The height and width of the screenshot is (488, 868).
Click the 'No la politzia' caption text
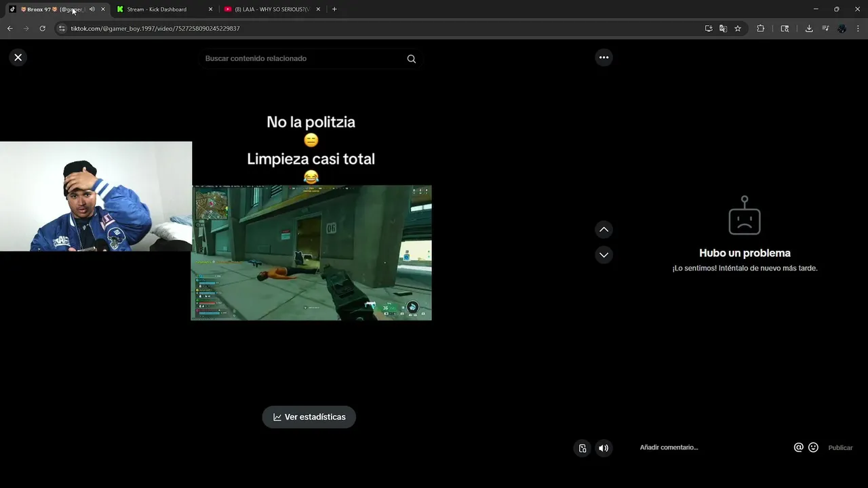(311, 122)
